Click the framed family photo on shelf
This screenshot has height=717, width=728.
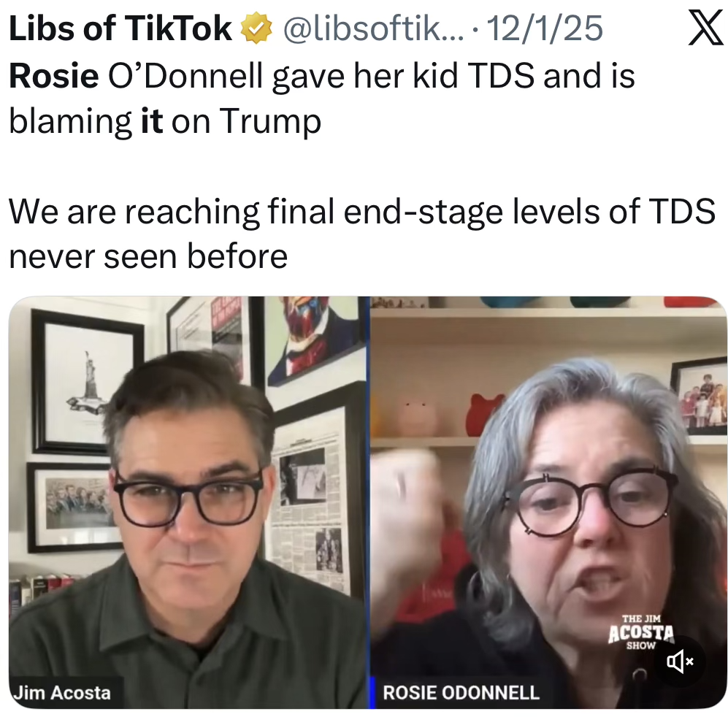tap(700, 396)
